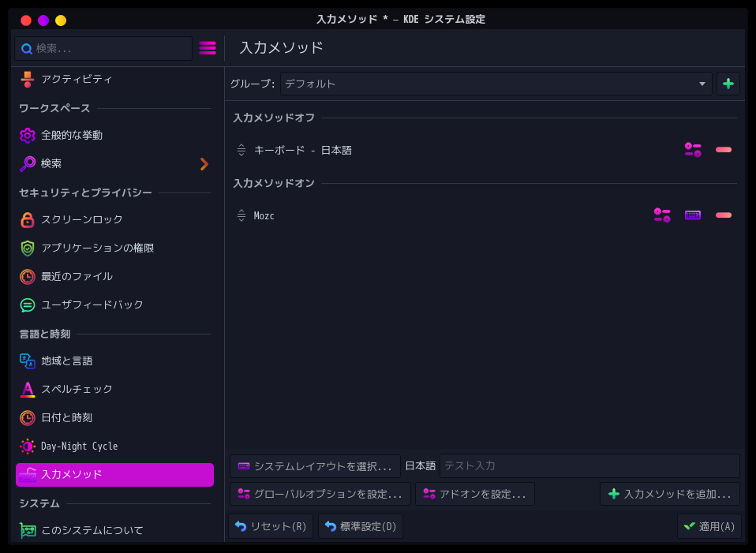This screenshot has height=553, width=756.
Task: Click drag handle of キーボード - 日本語
Action: (241, 150)
